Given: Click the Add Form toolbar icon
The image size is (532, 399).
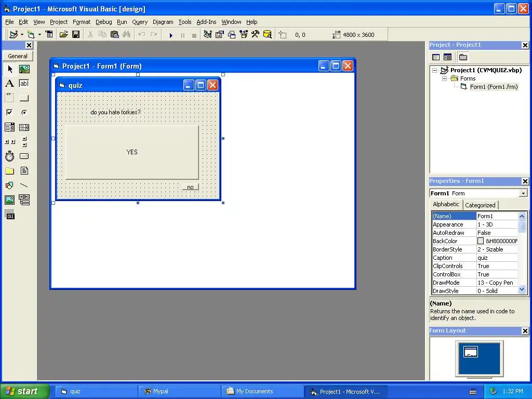Looking at the screenshot, I should point(31,34).
